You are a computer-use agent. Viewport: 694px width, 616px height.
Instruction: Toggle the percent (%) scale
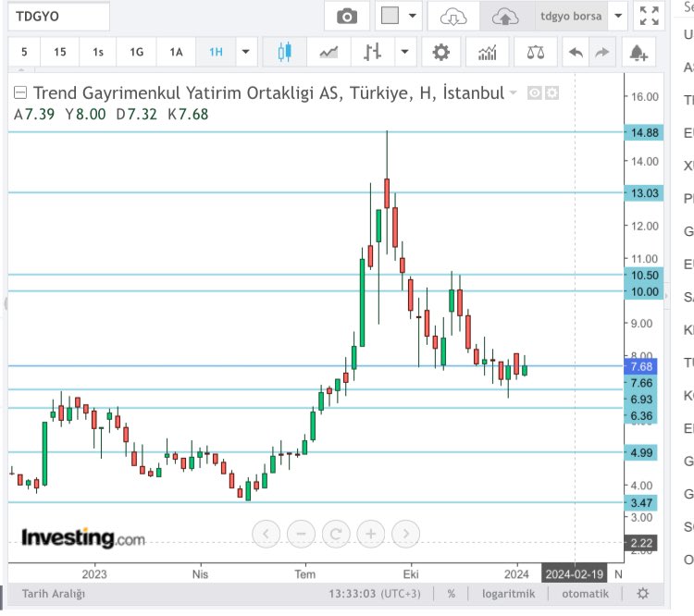(451, 594)
